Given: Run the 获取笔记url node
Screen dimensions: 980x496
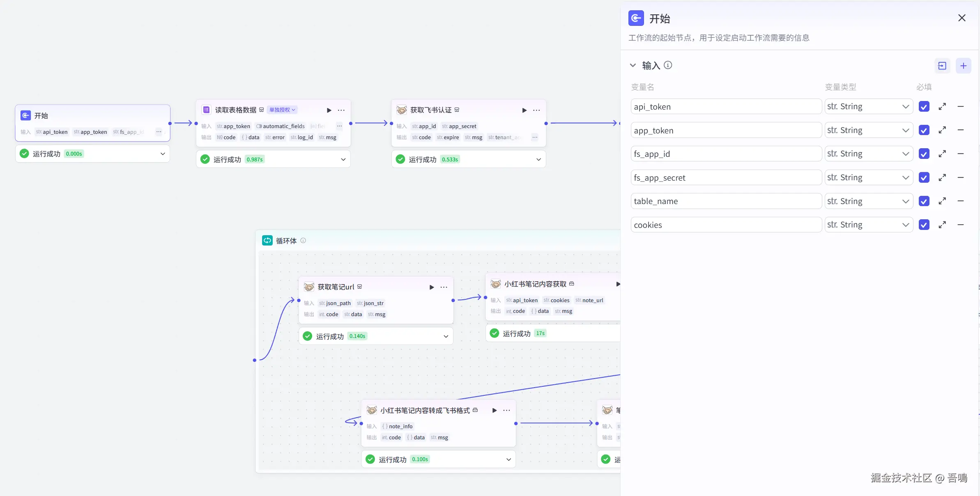Looking at the screenshot, I should pyautogui.click(x=432, y=287).
